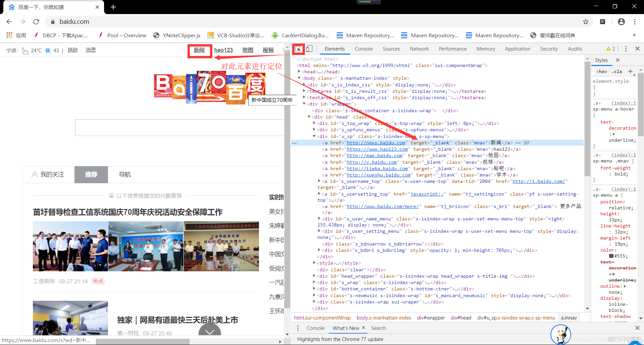Expand the div id s_top_wrap node
The width and height of the screenshot is (644, 345).
pyautogui.click(x=314, y=123)
